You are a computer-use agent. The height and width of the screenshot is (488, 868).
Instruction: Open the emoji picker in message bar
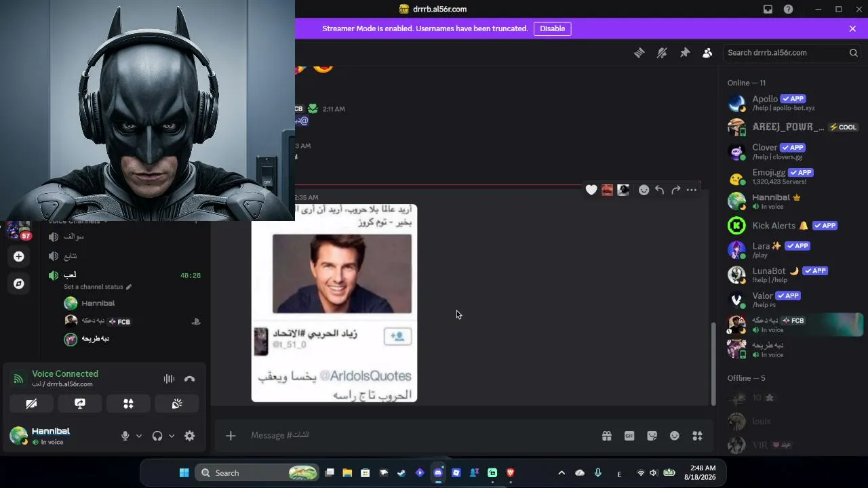coord(675,436)
